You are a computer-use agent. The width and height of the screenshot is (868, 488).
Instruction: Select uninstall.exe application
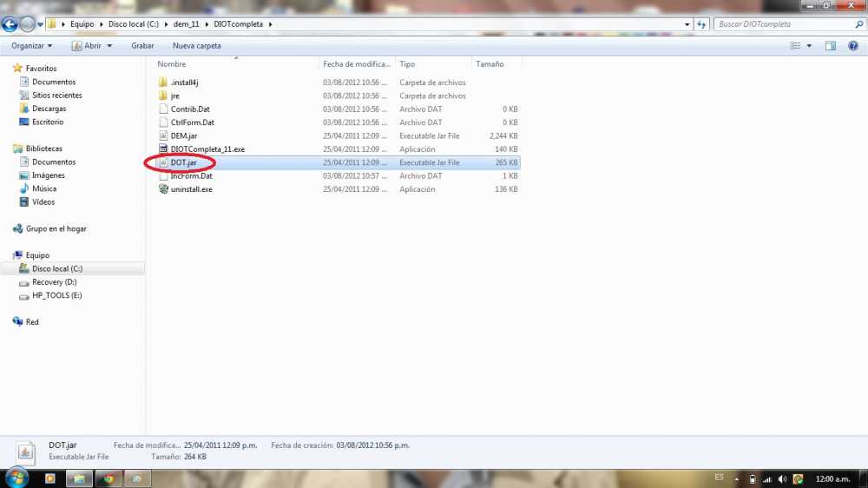[192, 189]
